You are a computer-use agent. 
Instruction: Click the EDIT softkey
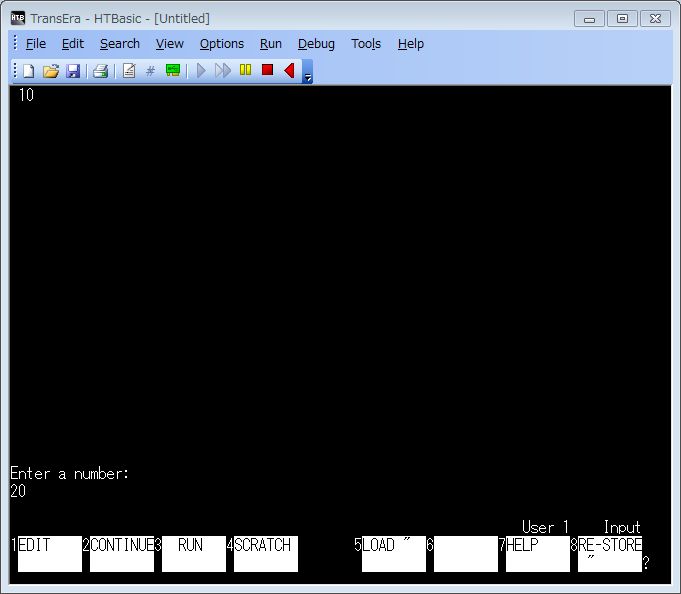tap(50, 554)
